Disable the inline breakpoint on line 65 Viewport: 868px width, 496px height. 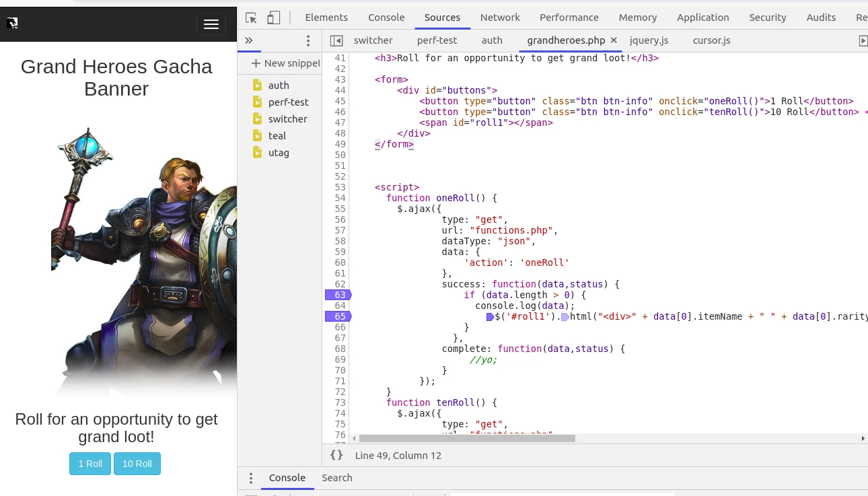click(x=489, y=316)
